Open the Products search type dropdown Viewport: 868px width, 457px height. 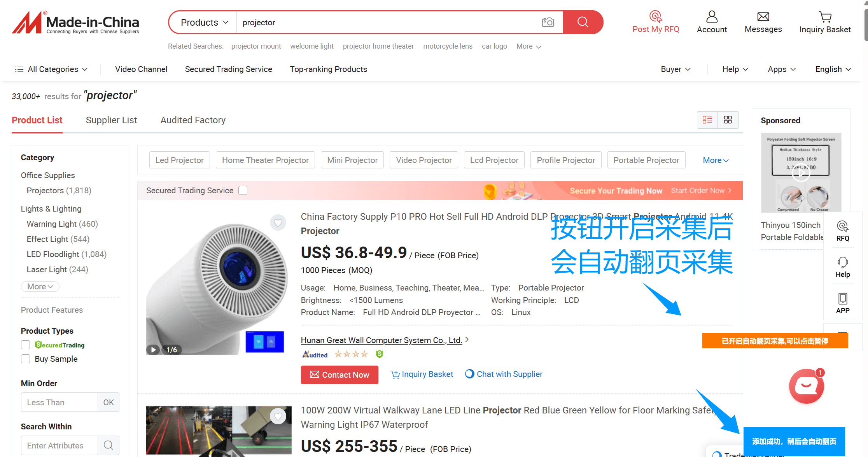point(204,22)
